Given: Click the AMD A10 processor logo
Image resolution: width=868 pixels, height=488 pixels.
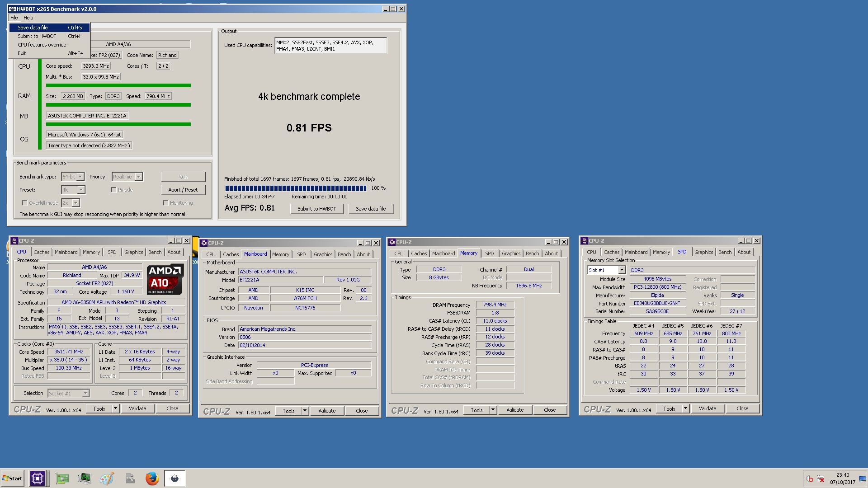Looking at the screenshot, I should pyautogui.click(x=165, y=279).
